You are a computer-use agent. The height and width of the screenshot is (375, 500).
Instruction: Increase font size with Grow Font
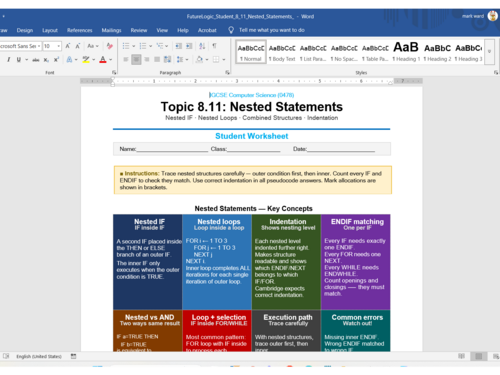(x=68, y=46)
